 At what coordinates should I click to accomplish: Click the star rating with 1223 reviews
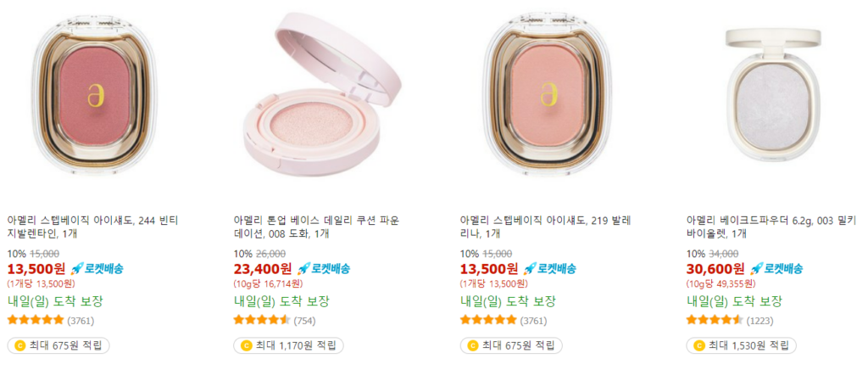[x=715, y=320]
